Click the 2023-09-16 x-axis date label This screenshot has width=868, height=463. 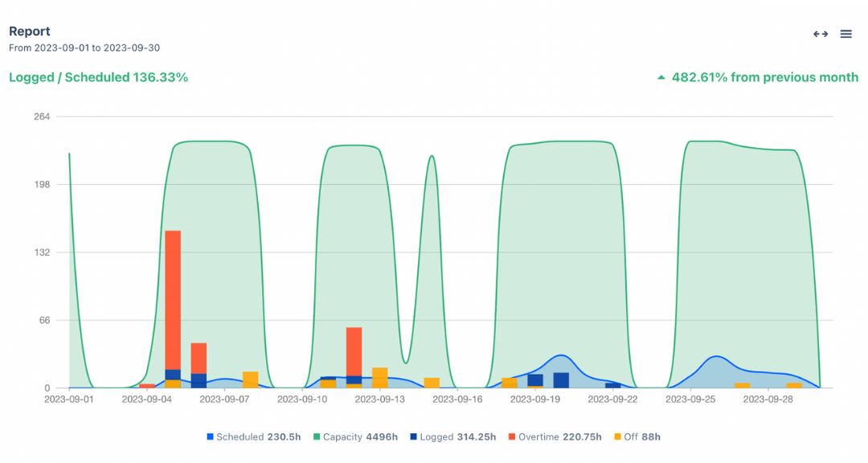[x=457, y=399]
